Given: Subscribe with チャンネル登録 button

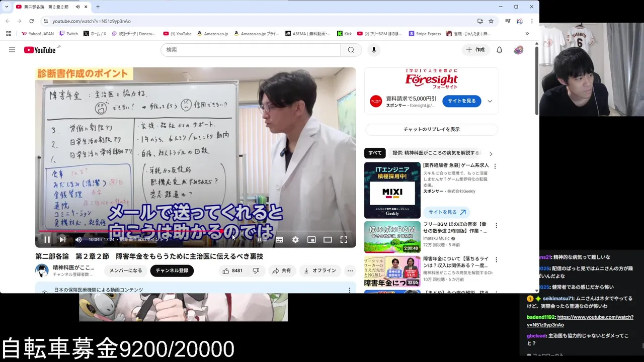Looking at the screenshot, I should click(172, 270).
